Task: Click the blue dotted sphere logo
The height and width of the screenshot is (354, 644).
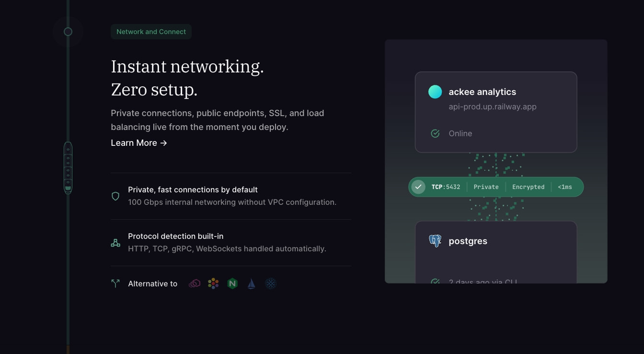Action: pyautogui.click(x=271, y=283)
